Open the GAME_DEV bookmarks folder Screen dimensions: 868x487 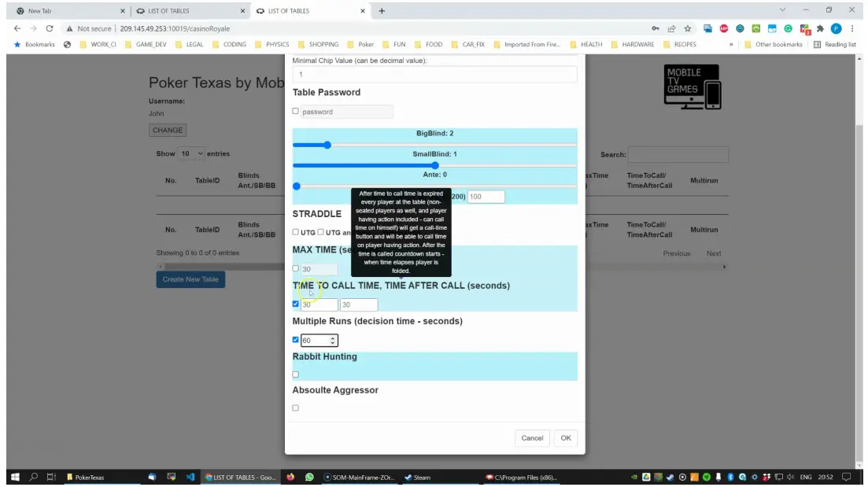pyautogui.click(x=146, y=44)
